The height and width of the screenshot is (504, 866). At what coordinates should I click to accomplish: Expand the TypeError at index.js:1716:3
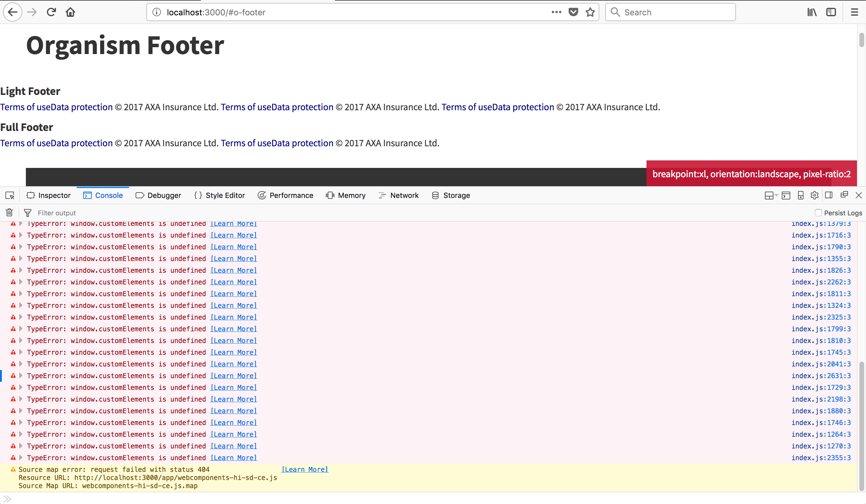tap(21, 235)
